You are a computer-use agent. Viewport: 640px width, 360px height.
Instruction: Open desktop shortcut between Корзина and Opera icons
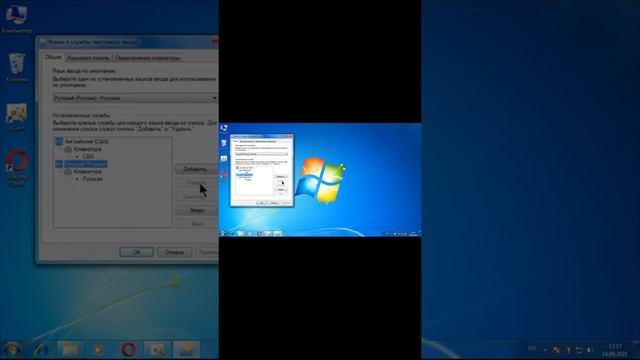tap(16, 116)
